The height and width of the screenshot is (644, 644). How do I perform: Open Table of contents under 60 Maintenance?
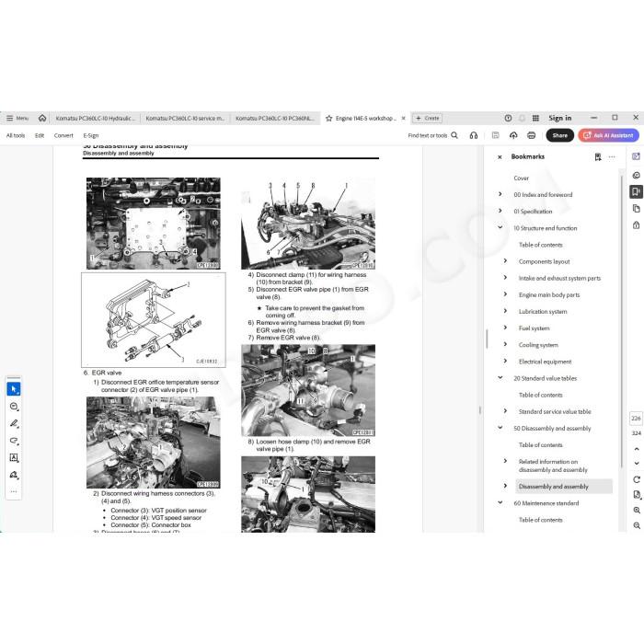pyautogui.click(x=541, y=520)
